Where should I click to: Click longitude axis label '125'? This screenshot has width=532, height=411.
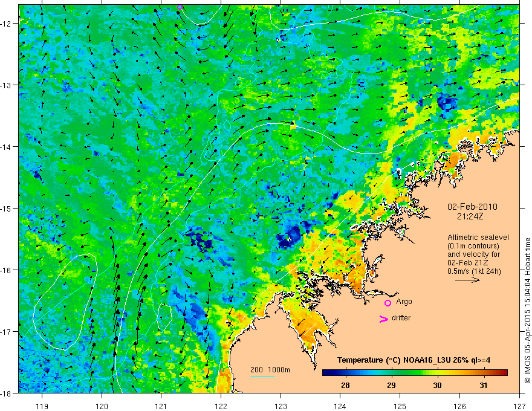(x=400, y=406)
